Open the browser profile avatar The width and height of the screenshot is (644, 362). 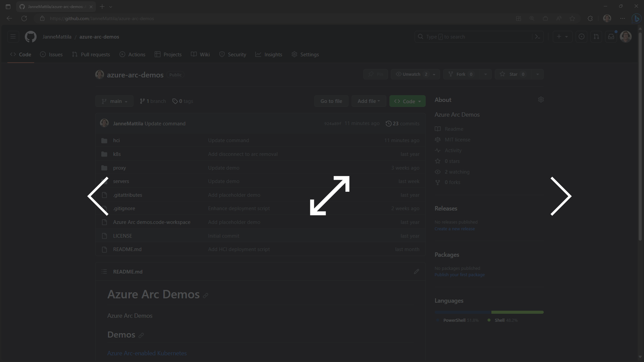607,18
